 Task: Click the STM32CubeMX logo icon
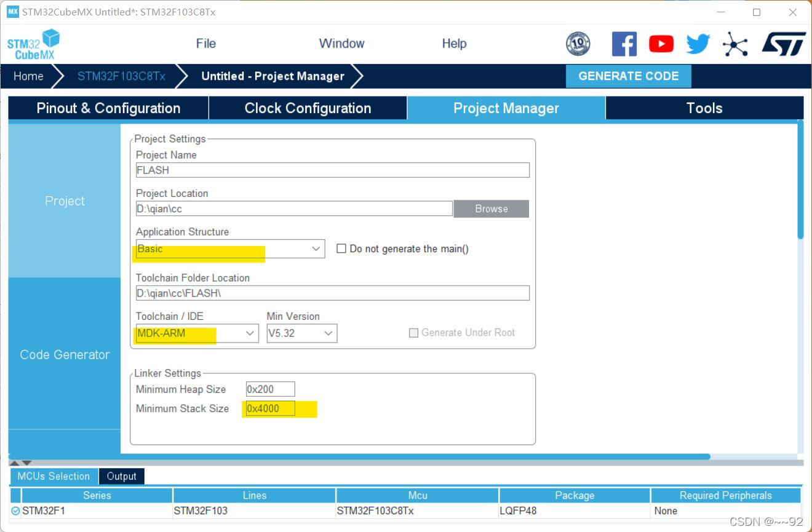pos(33,44)
